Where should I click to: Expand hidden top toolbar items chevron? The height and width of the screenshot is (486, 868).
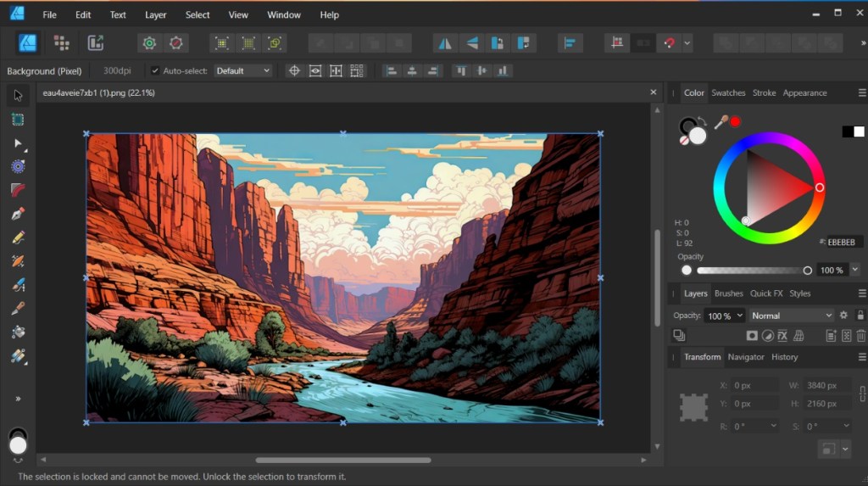[x=863, y=42]
